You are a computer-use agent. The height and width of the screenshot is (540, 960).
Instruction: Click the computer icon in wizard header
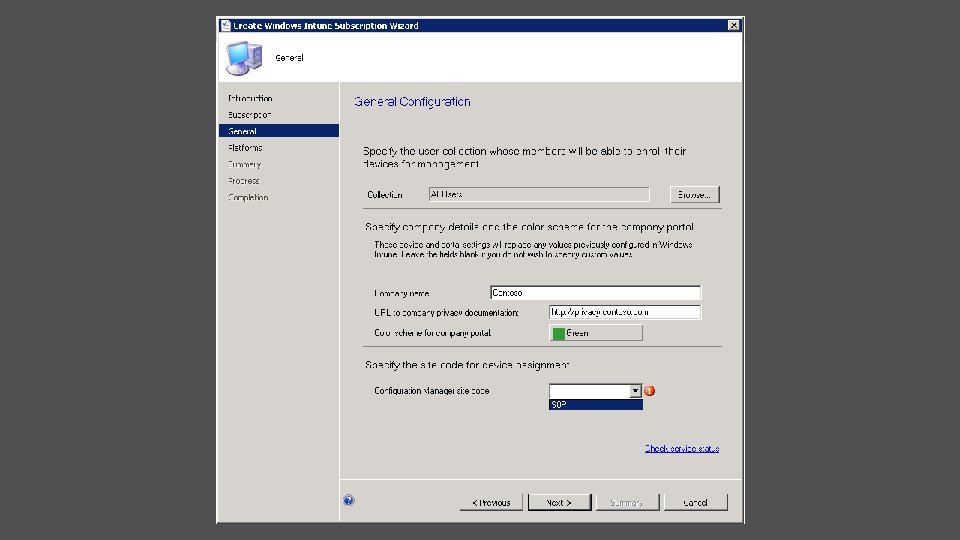pyautogui.click(x=244, y=58)
